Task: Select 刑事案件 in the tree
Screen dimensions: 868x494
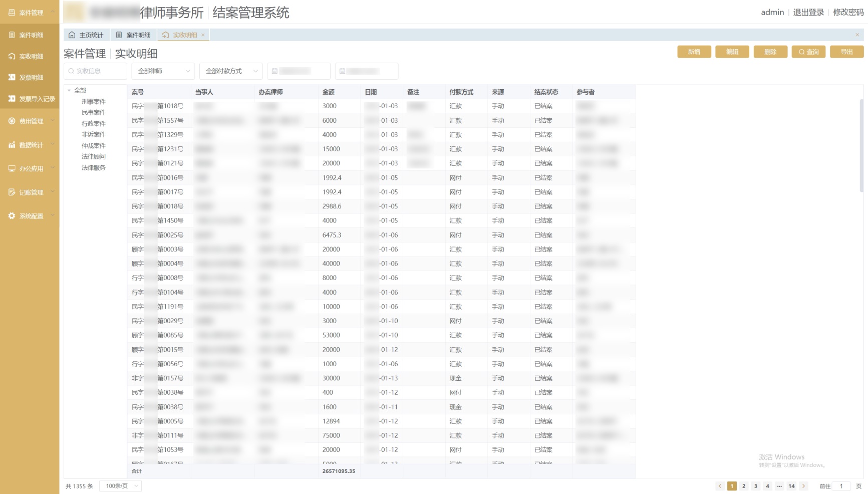Action: [x=94, y=102]
